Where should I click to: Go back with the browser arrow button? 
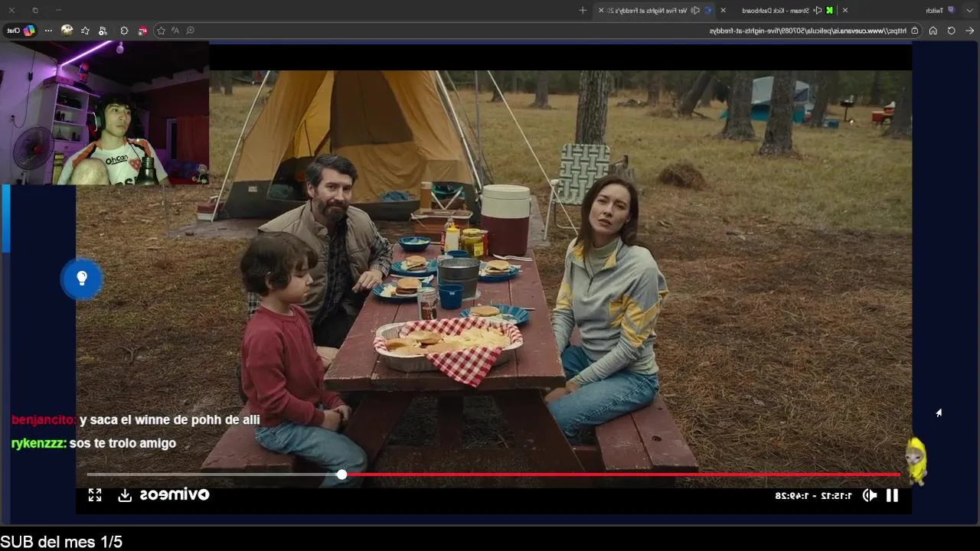point(969,31)
